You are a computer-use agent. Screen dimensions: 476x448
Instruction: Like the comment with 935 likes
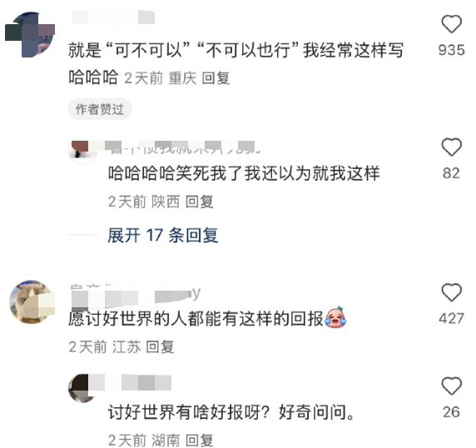(x=451, y=24)
